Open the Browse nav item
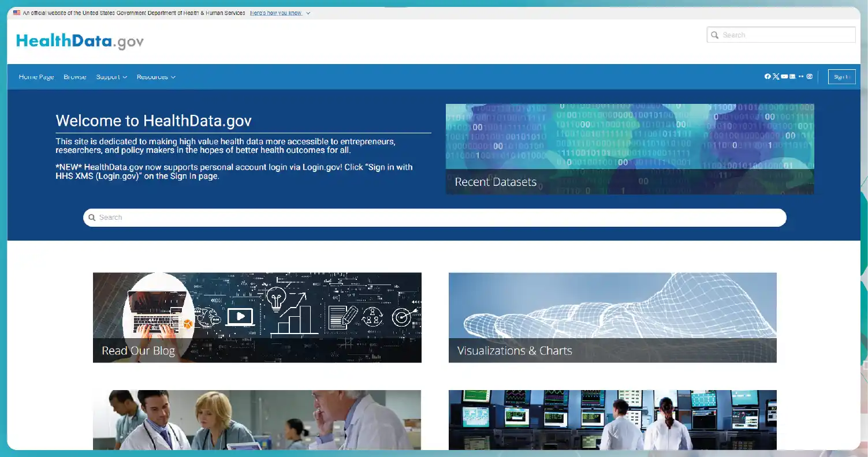 point(75,77)
